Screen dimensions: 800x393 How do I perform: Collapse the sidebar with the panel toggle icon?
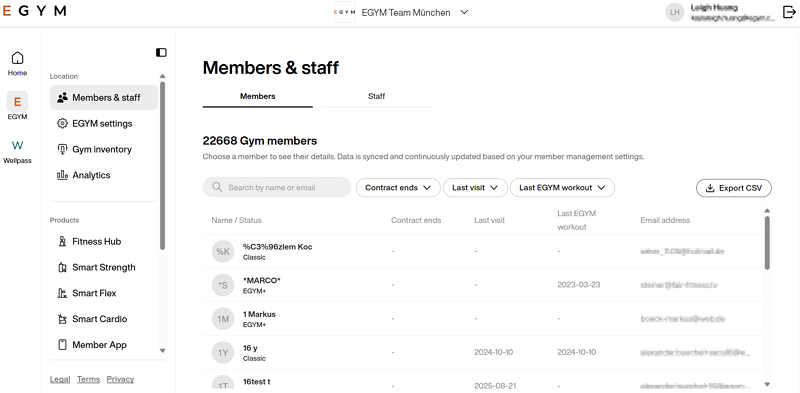[161, 53]
